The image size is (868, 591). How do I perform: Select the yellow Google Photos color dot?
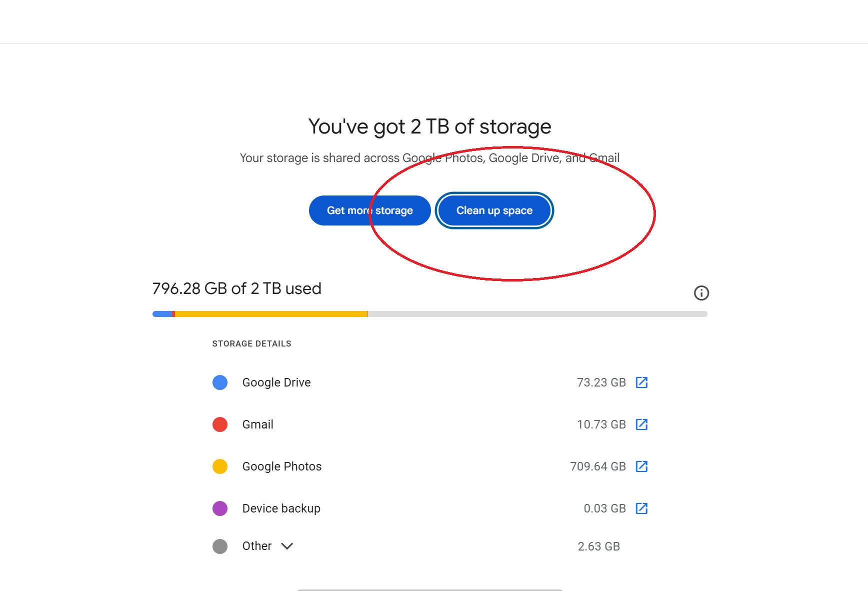pos(220,466)
